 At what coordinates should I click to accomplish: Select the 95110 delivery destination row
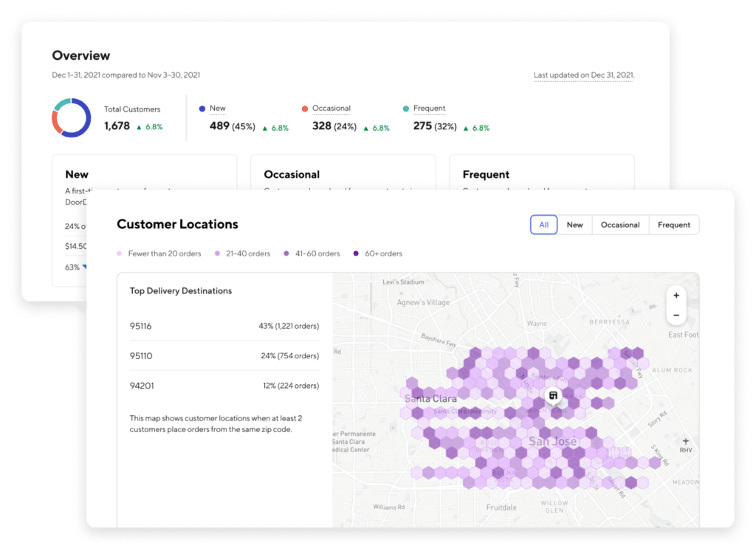pyautogui.click(x=224, y=355)
